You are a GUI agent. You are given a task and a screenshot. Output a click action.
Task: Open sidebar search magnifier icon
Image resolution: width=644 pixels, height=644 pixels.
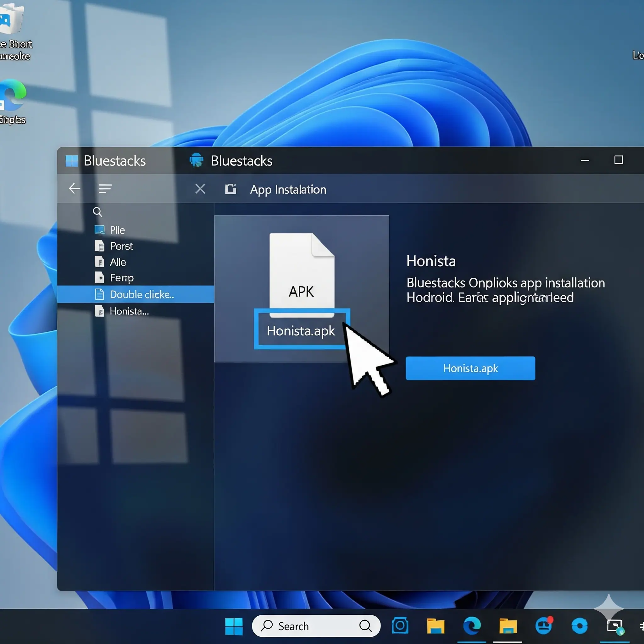pyautogui.click(x=97, y=212)
